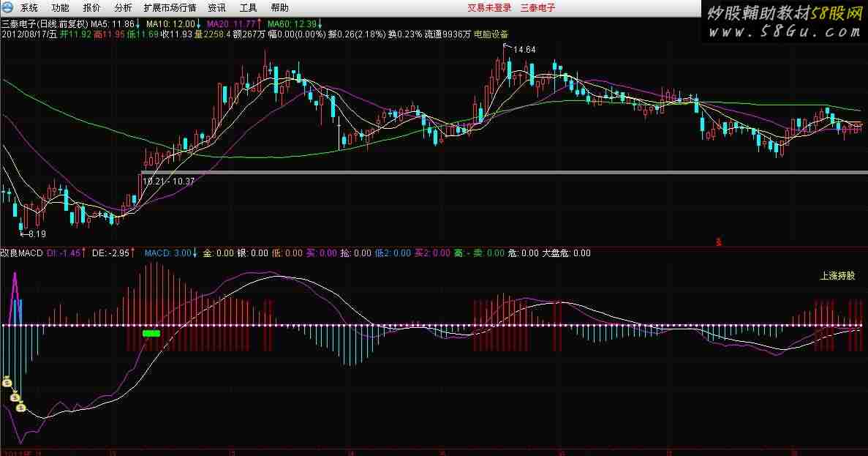Open the 工具 menu
This screenshot has width=868, height=456.
[x=248, y=8]
